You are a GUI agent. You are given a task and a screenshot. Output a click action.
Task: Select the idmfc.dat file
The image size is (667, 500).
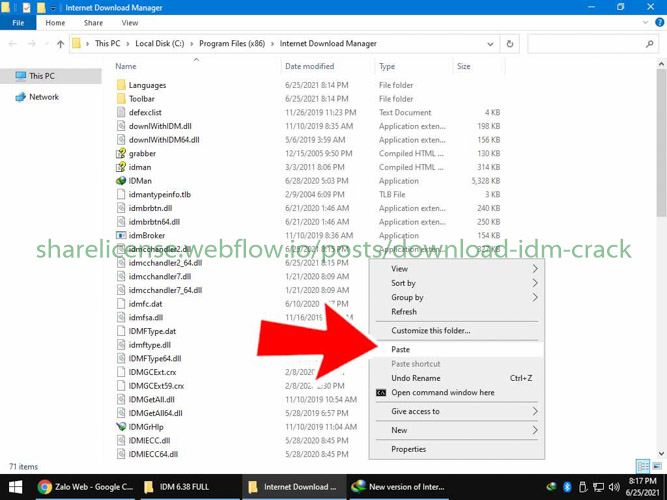pyautogui.click(x=145, y=304)
